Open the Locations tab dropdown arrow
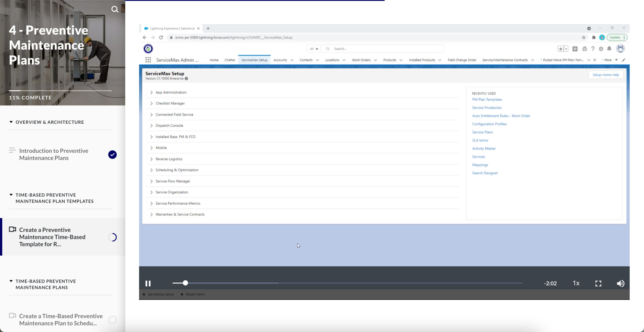 [x=344, y=60]
